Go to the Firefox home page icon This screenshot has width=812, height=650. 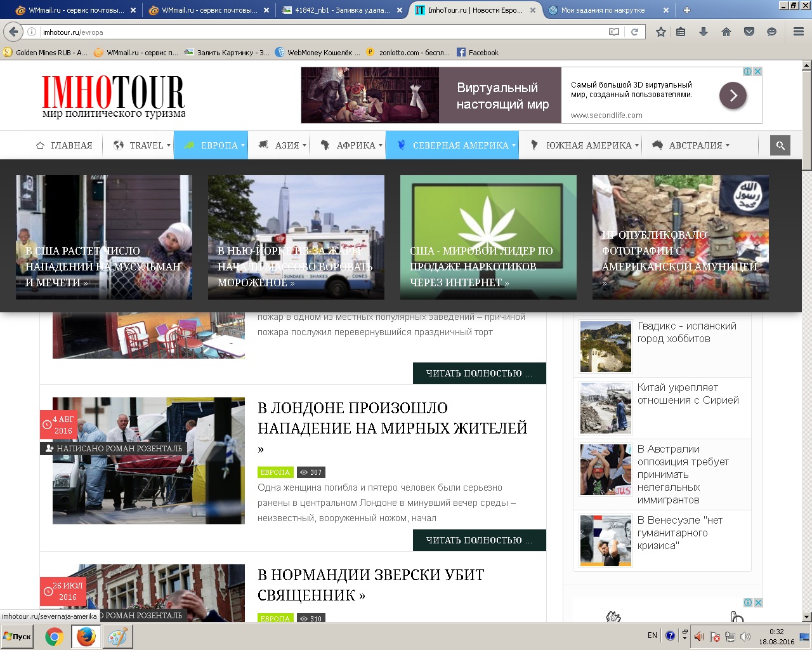point(726,32)
